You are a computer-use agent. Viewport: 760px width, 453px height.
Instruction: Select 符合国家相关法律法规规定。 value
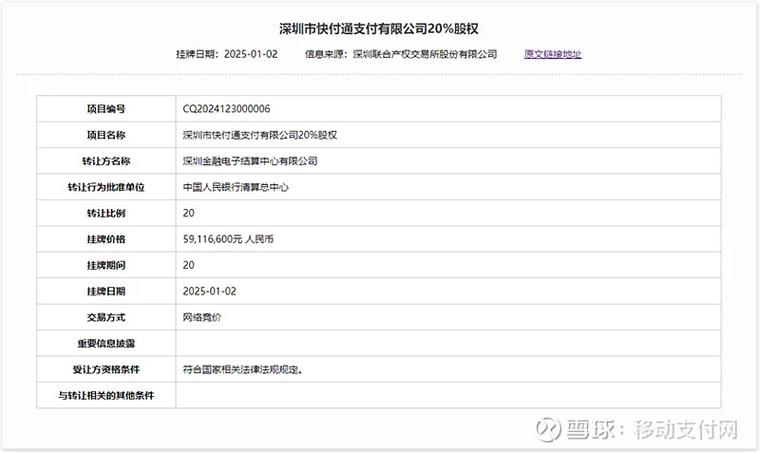[243, 370]
